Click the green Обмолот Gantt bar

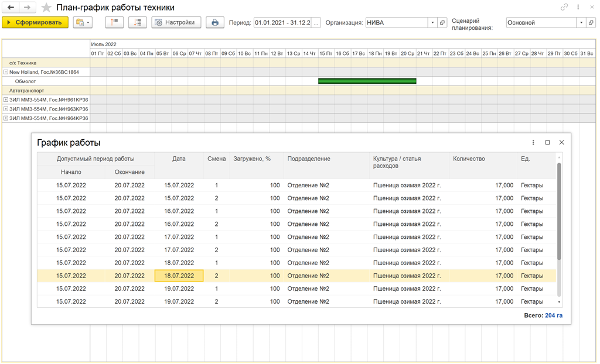367,81
